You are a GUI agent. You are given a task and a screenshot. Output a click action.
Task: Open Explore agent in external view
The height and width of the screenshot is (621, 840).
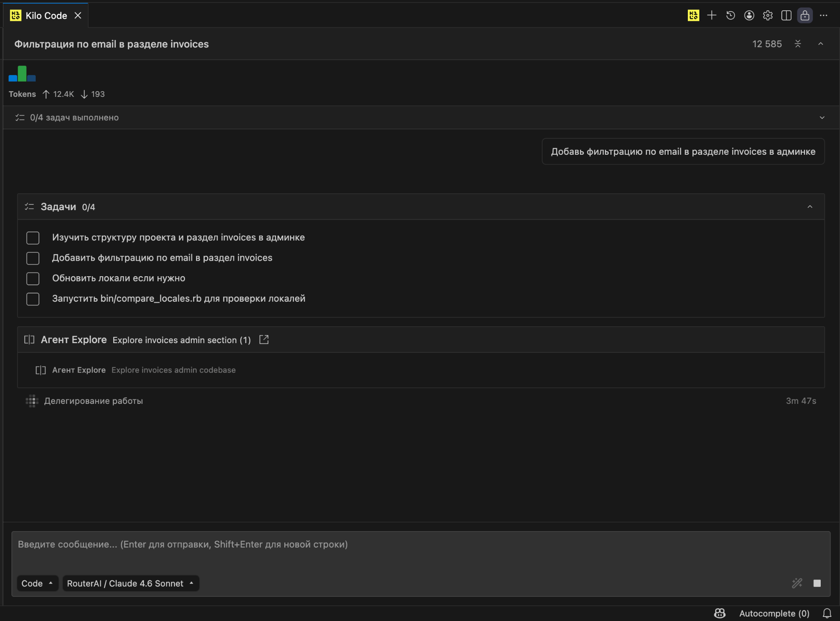tap(264, 340)
